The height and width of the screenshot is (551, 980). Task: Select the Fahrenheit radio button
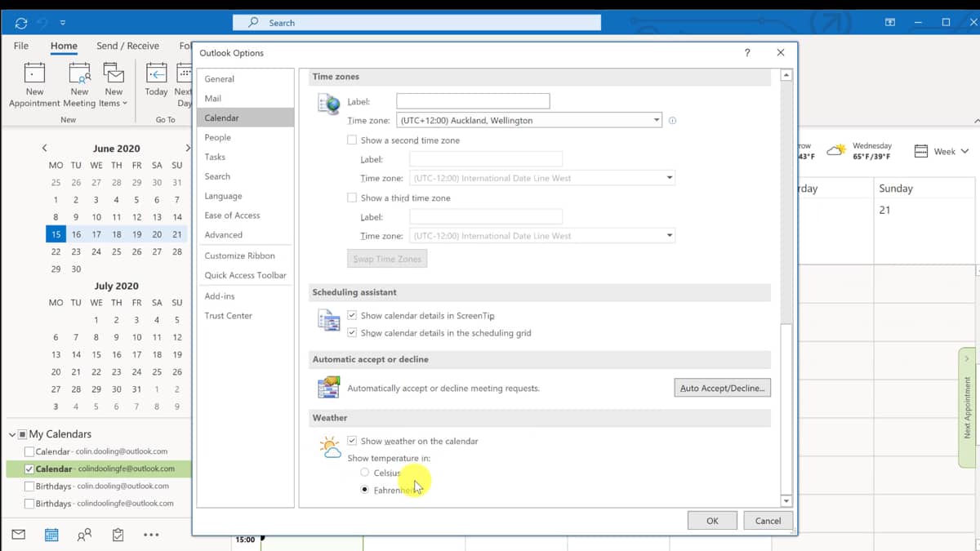pos(364,490)
